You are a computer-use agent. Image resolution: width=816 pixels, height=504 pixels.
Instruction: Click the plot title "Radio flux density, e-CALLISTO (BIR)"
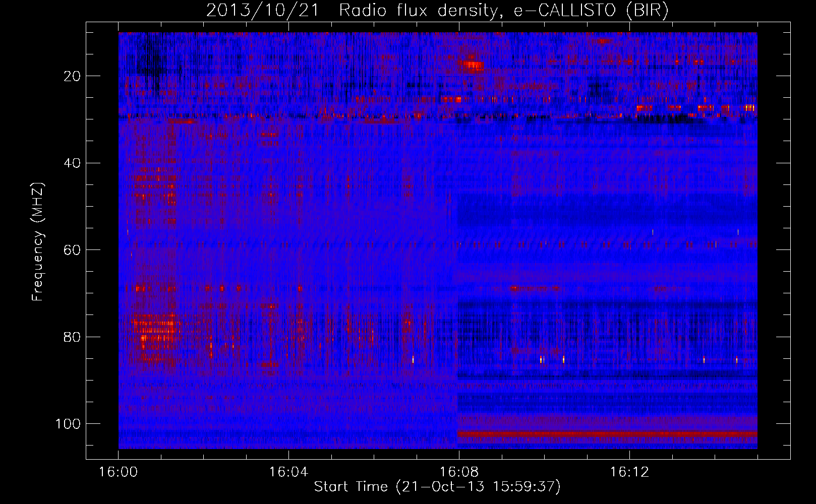point(503,10)
